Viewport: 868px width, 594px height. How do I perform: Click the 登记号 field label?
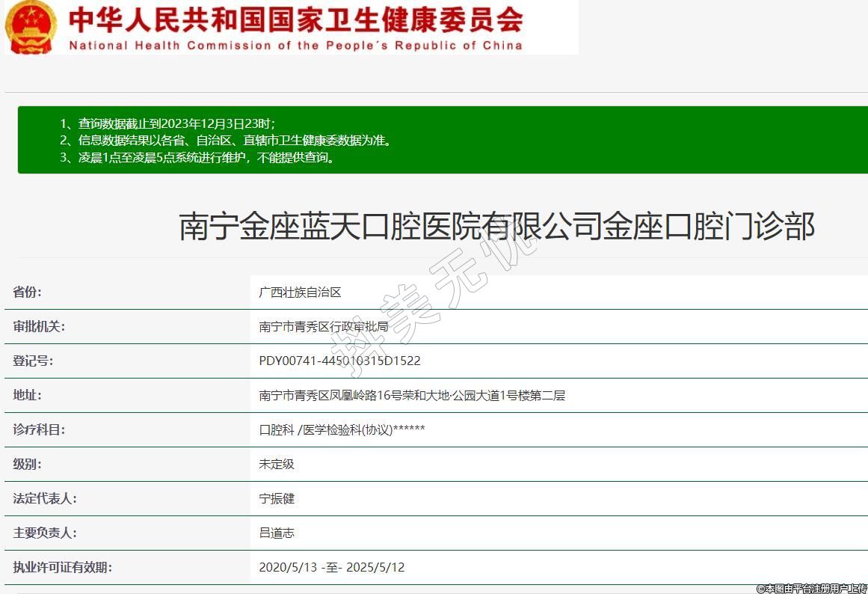(33, 361)
